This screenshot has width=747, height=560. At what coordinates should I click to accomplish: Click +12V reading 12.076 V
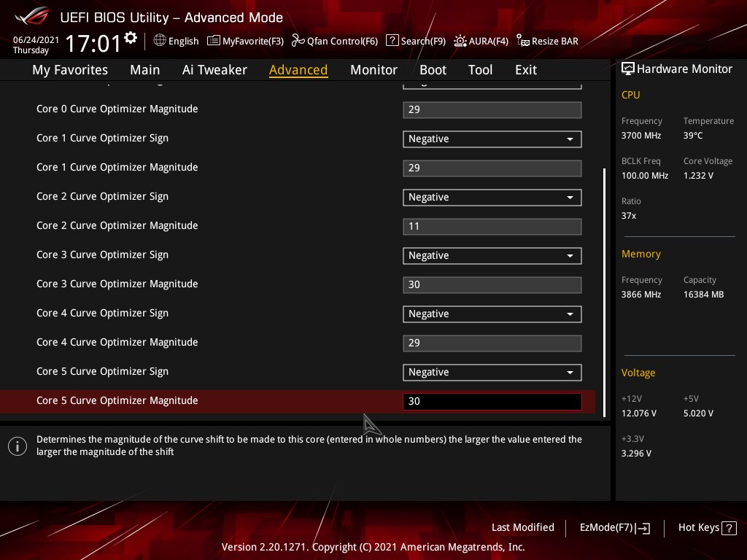(x=639, y=413)
